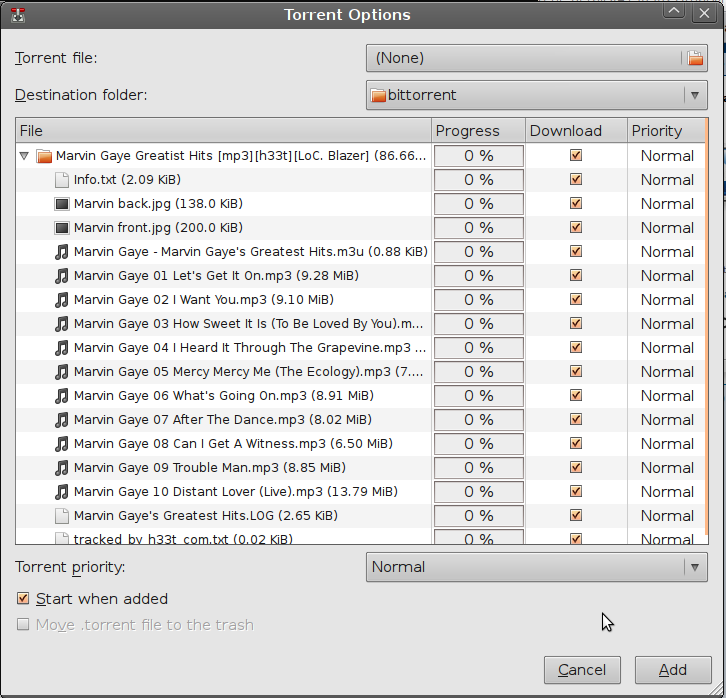Sort by the Progress column header

click(478, 131)
